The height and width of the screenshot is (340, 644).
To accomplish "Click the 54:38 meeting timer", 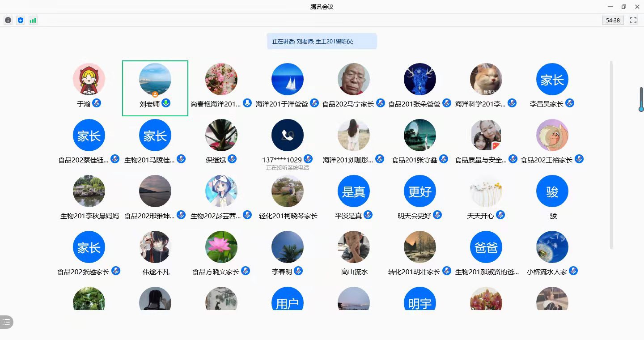I will point(612,20).
